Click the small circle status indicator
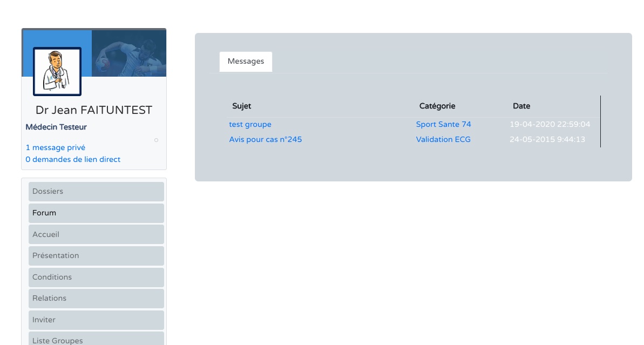Viewport: 644px width, 345px height. (x=156, y=140)
